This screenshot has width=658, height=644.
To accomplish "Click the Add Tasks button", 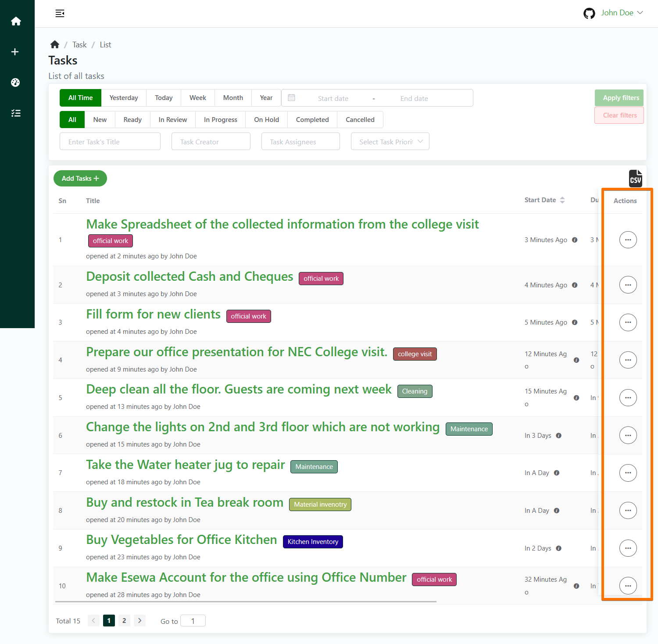I will point(80,179).
